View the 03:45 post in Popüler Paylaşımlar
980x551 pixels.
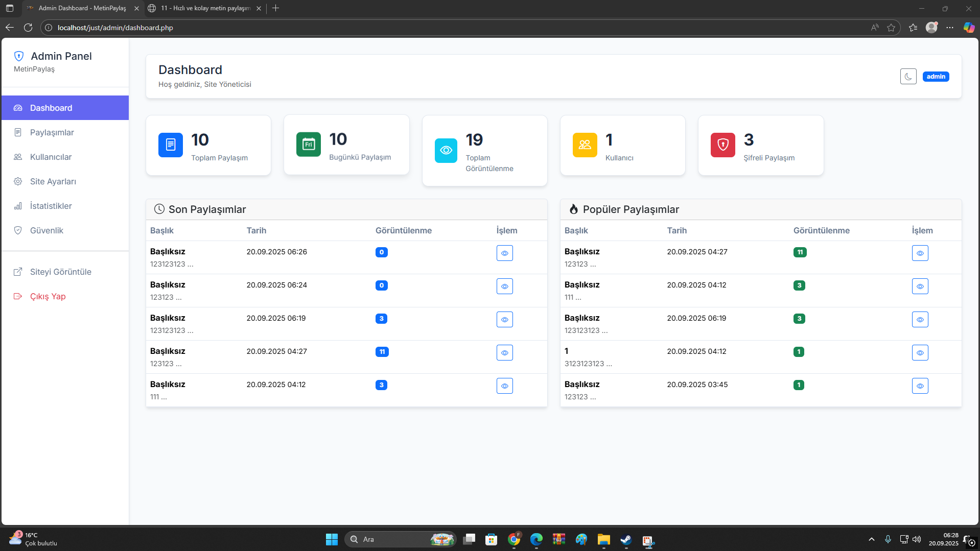coord(920,386)
